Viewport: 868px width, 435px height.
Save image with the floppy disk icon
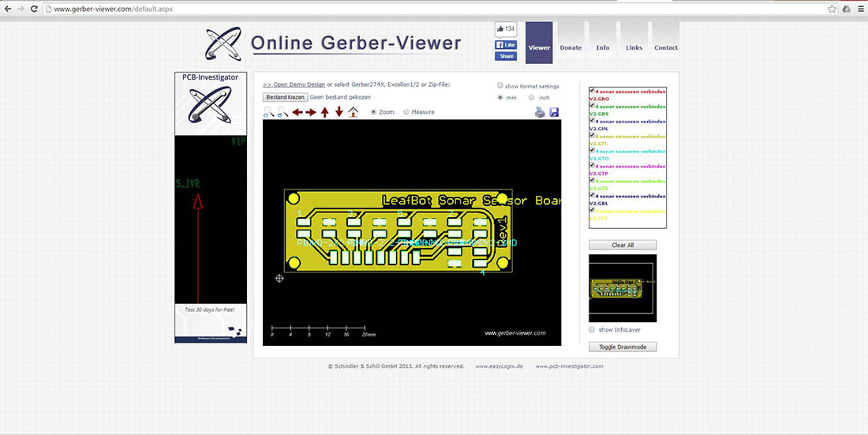554,112
